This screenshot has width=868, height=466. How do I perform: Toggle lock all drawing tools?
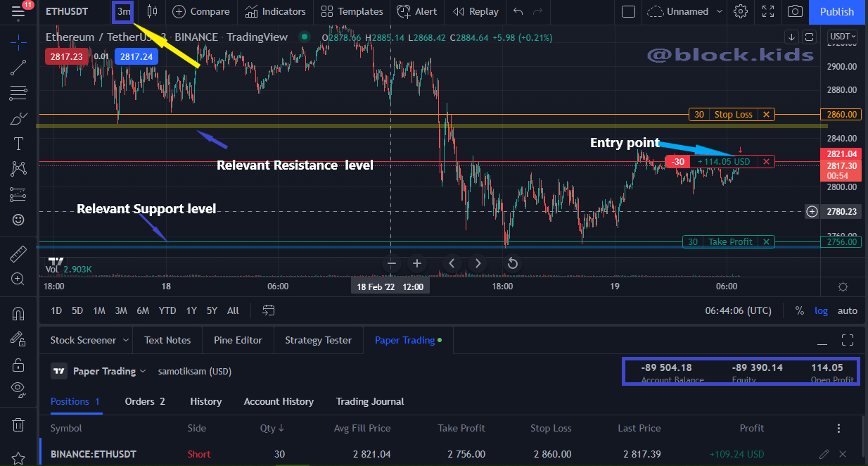click(x=18, y=365)
